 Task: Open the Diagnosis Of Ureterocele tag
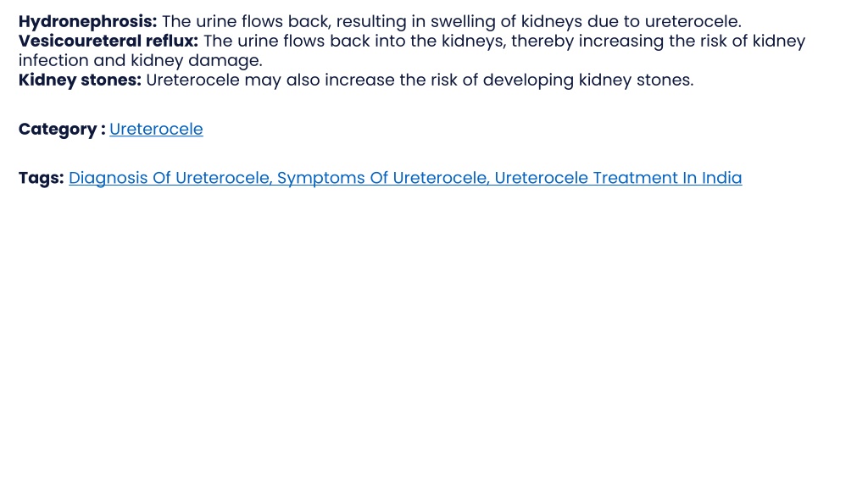click(x=170, y=178)
